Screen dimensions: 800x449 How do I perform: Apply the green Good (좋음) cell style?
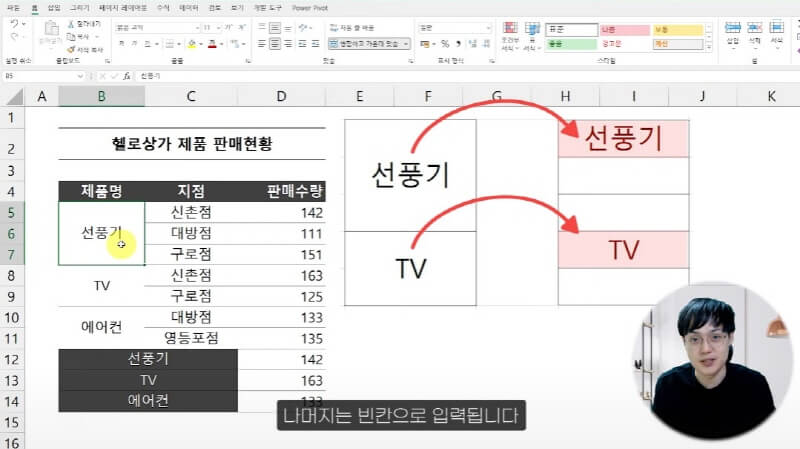click(x=571, y=44)
